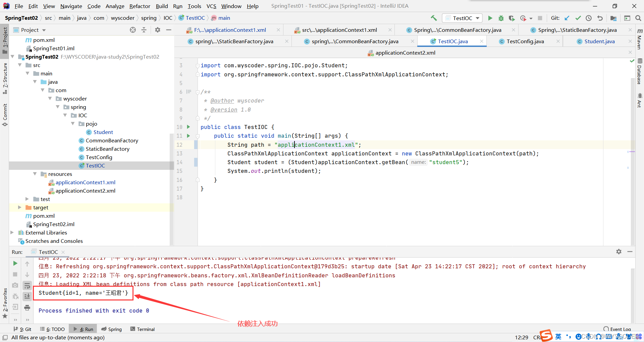Image resolution: width=644 pixels, height=342 pixels.
Task: Click Git update project arrow icon
Action: 567,18
